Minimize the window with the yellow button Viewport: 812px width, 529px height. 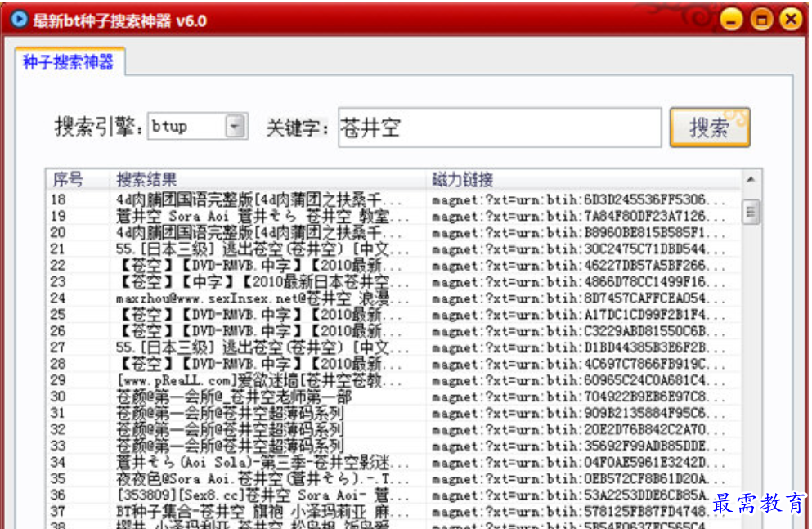tap(731, 20)
